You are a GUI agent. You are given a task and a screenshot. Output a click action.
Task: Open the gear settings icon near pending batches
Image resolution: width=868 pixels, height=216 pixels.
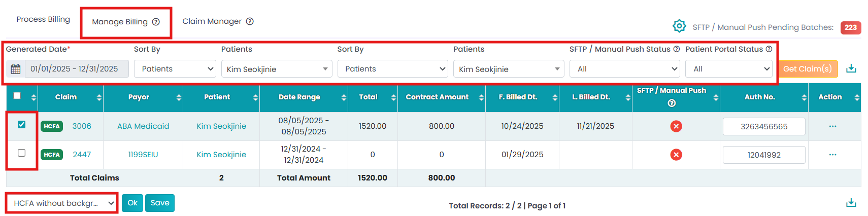679,26
